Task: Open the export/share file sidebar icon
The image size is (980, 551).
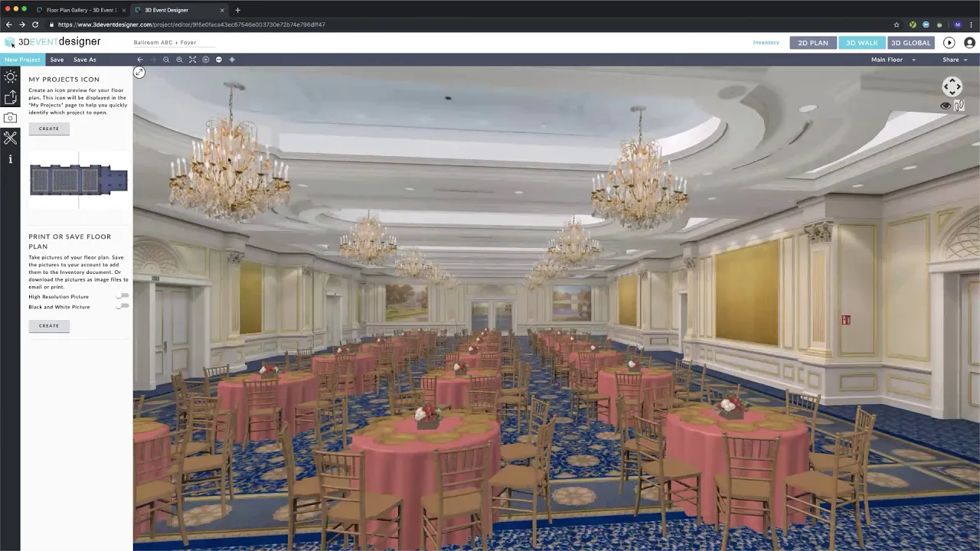Action: [10, 97]
